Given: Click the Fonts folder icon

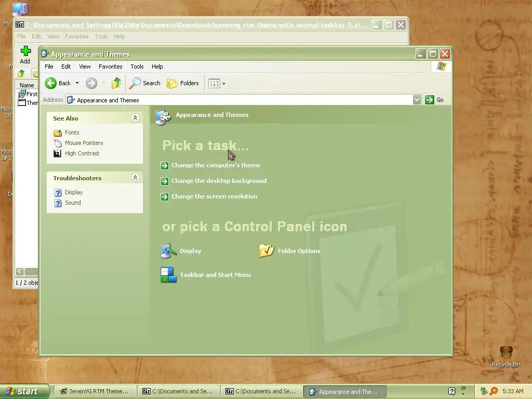Looking at the screenshot, I should [58, 132].
